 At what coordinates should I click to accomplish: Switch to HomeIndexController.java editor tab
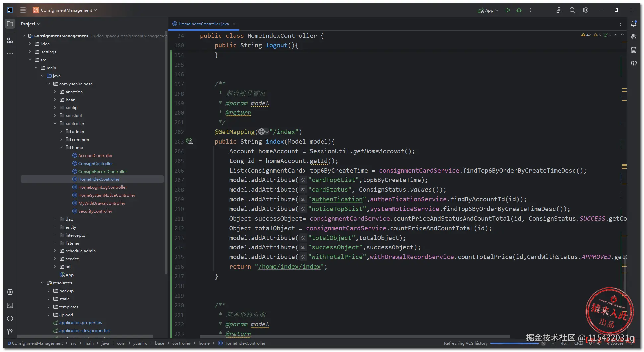point(203,24)
